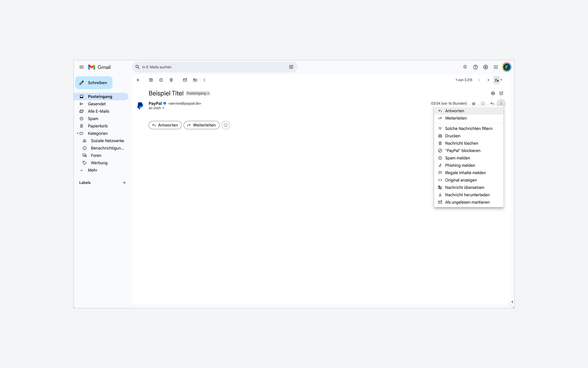Open search filter options icon
This screenshot has height=368, width=588.
coord(291,67)
